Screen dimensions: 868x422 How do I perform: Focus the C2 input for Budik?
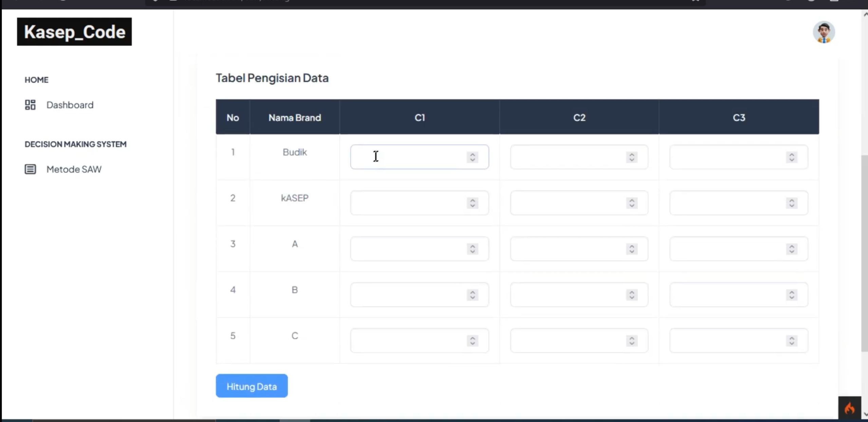pyautogui.click(x=579, y=157)
